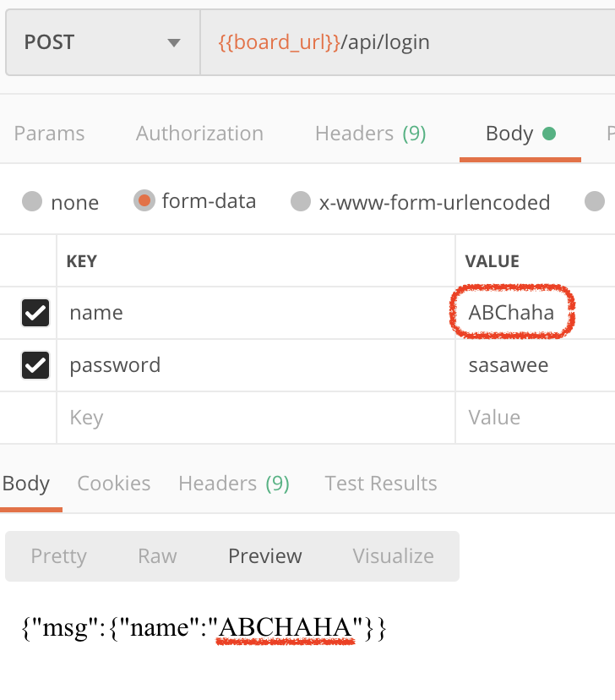The height and width of the screenshot is (700, 615).
Task: Click the request URL field with /api/login
Action: pos(408,42)
